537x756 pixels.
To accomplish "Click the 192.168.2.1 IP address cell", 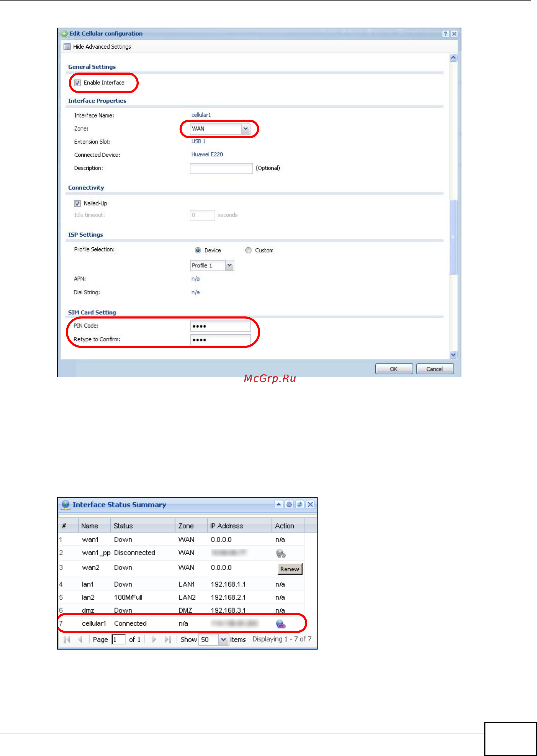I will click(x=228, y=597).
